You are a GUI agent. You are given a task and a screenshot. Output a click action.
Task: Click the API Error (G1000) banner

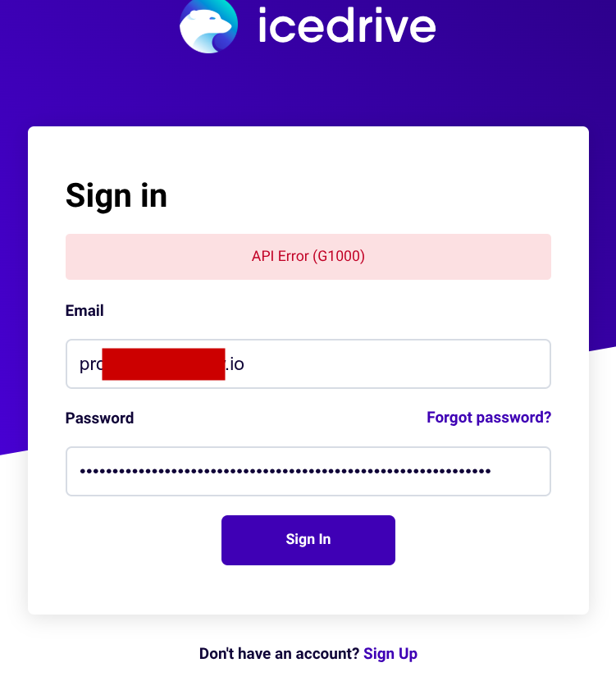(308, 256)
